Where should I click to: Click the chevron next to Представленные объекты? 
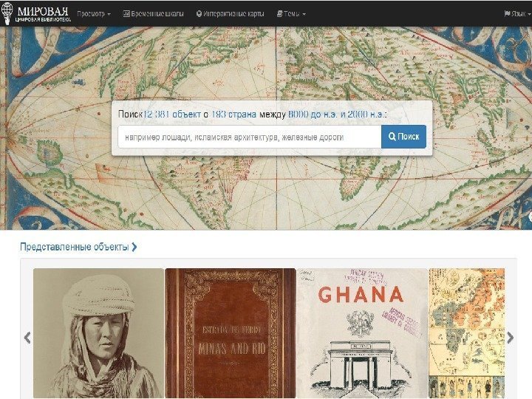tap(134, 247)
